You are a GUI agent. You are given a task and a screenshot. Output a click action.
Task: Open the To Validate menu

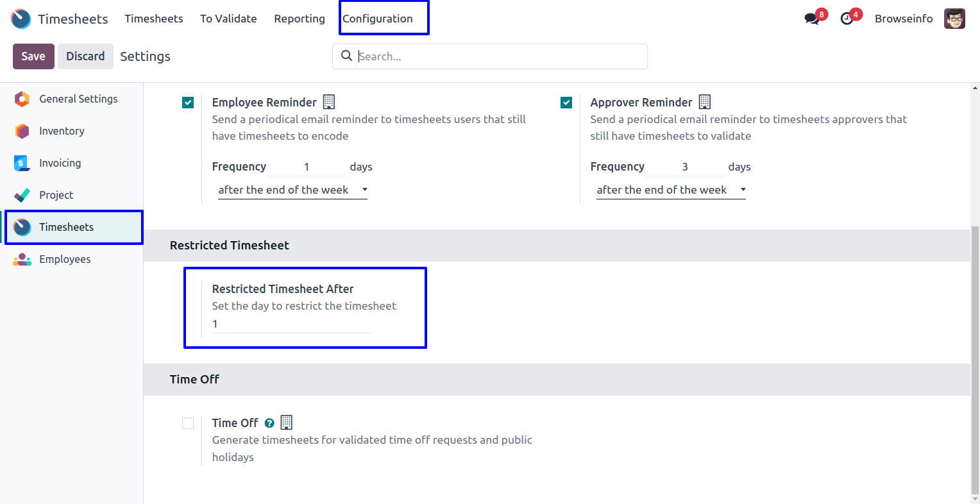coord(228,19)
